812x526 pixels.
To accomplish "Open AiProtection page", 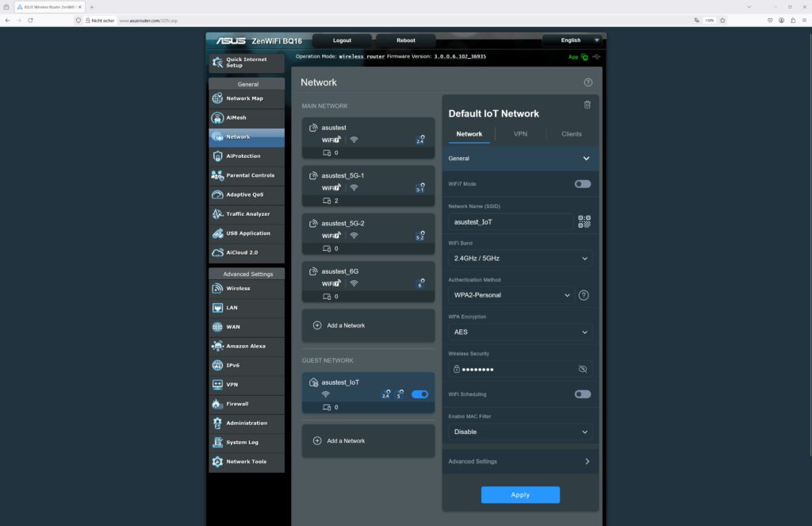I will point(247,156).
